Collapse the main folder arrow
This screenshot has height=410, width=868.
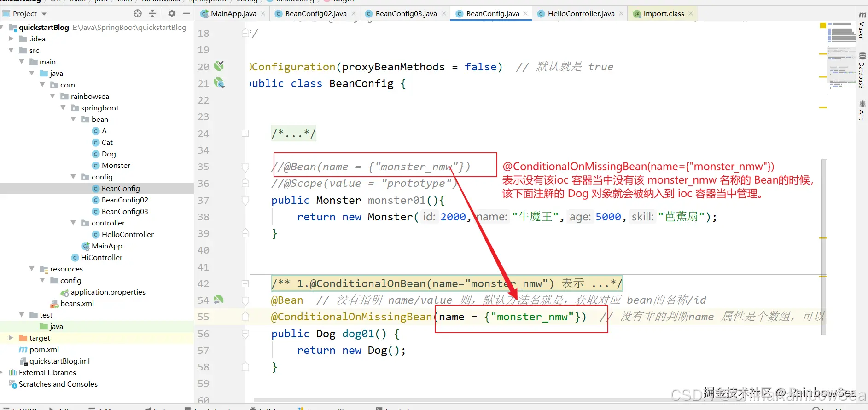pyautogui.click(x=22, y=62)
